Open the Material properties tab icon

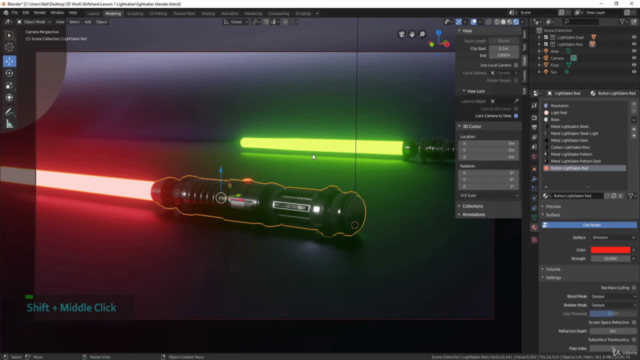pyautogui.click(x=534, y=228)
